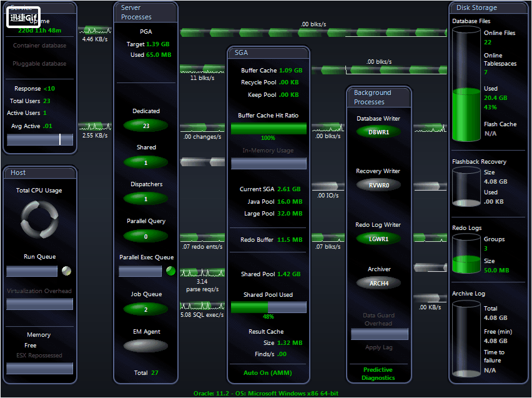Click the gray EM Agent status oval
532x398 pixels.
[146, 346]
